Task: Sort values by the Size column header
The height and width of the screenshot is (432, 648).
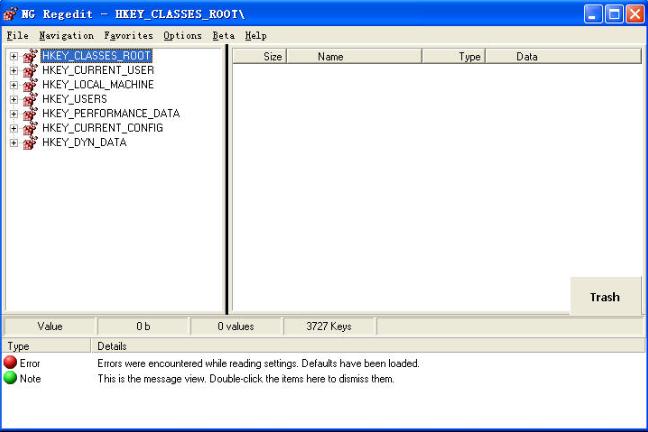Action: (x=272, y=57)
